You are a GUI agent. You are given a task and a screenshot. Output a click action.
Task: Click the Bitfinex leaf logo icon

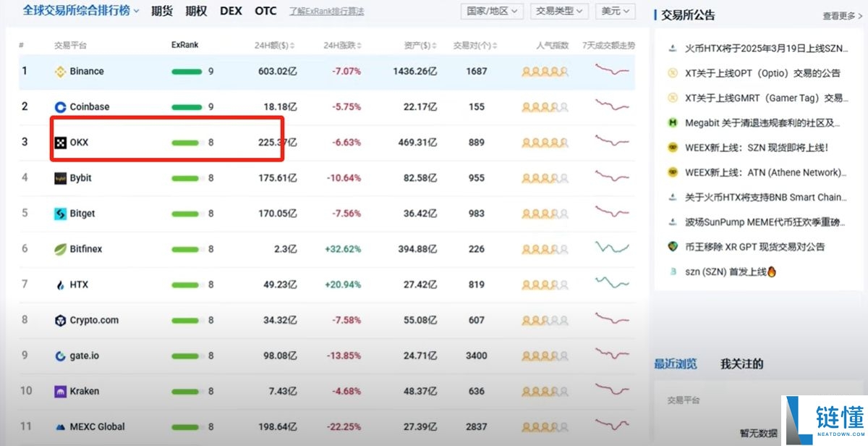tap(61, 249)
